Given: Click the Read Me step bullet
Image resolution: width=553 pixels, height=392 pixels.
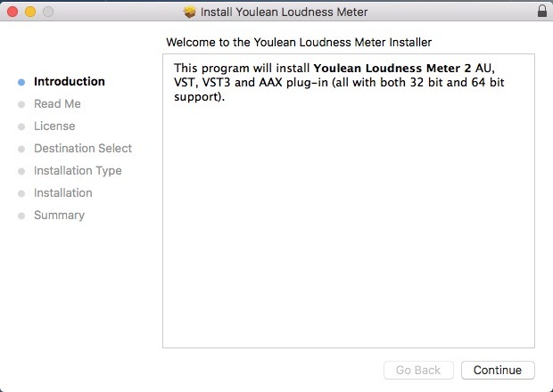Looking at the screenshot, I should pyautogui.click(x=21, y=104).
